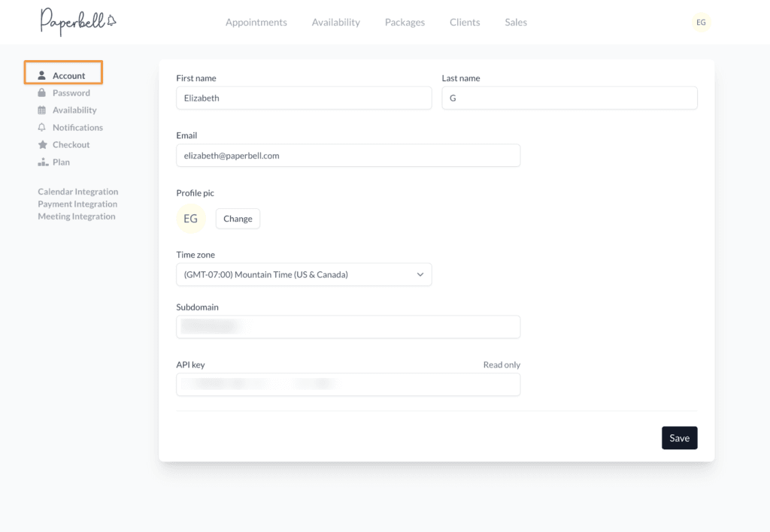
Task: Click the "Read only" label
Action: click(x=502, y=364)
